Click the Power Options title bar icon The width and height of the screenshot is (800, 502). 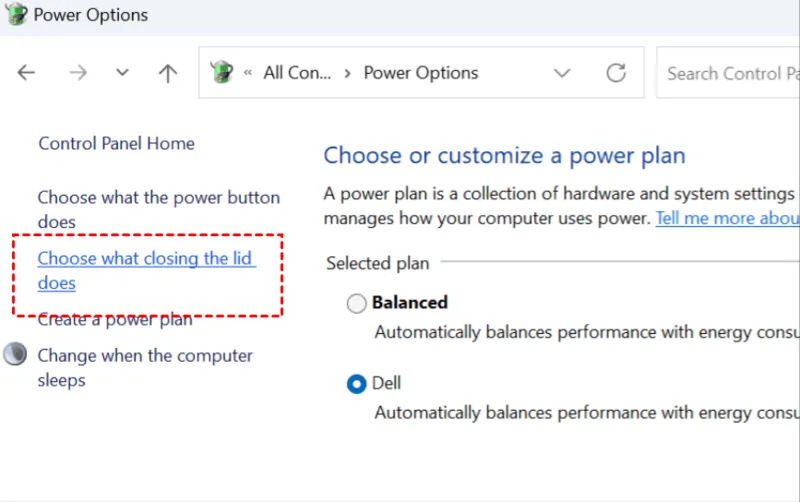pos(16,15)
